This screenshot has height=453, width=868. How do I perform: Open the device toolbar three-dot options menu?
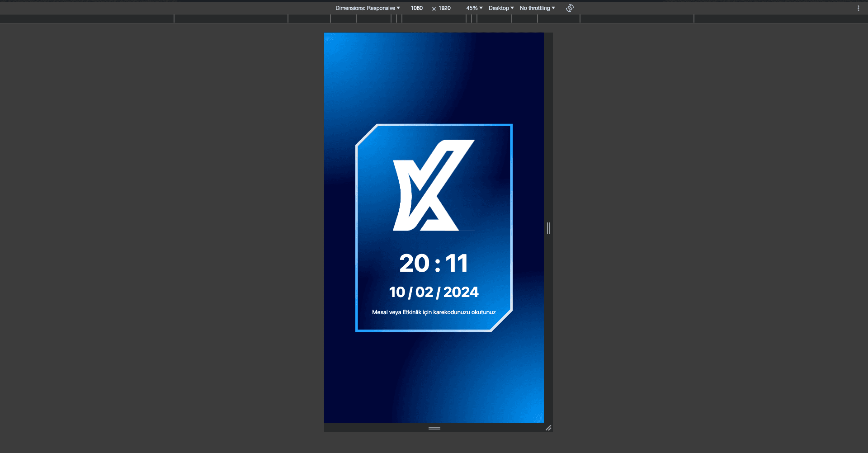858,8
